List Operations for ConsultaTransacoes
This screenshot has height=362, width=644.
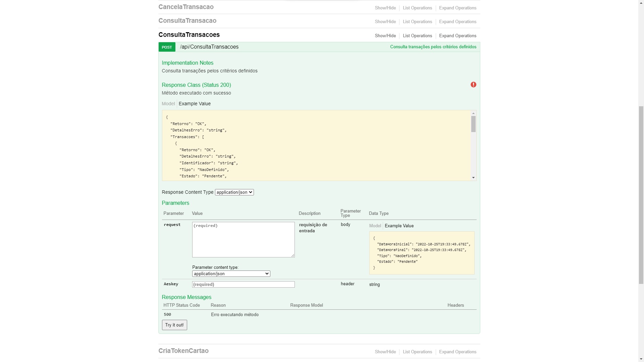coord(417,36)
